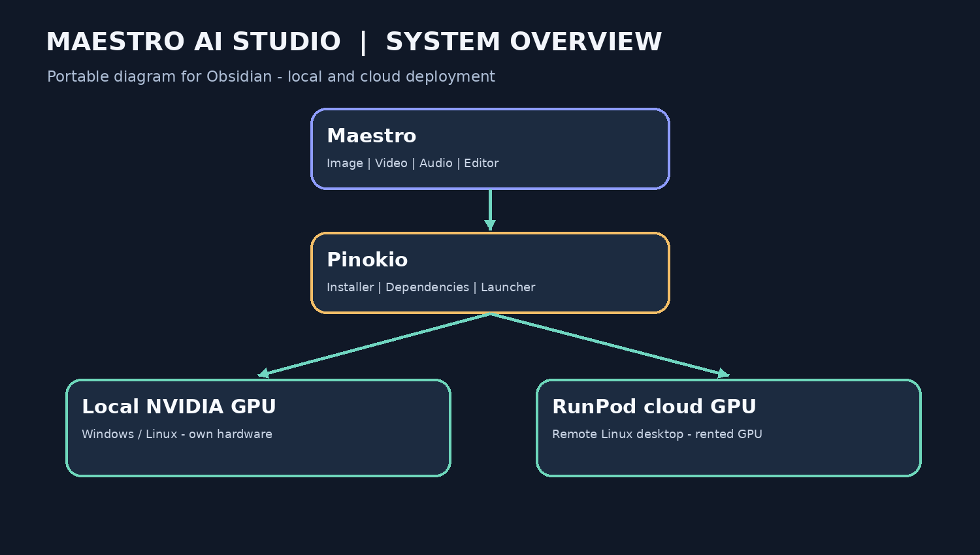The height and width of the screenshot is (555, 980).
Task: Click the word "Video" in the Maestro node
Action: point(391,163)
